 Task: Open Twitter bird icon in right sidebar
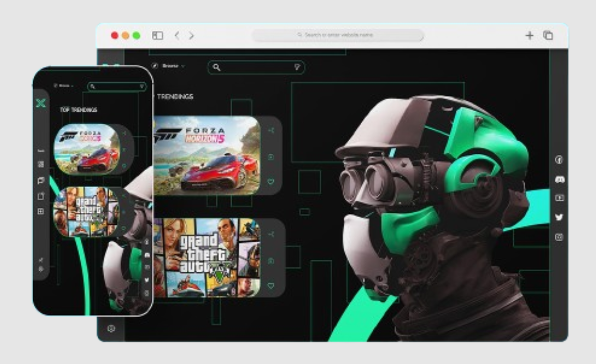(559, 217)
